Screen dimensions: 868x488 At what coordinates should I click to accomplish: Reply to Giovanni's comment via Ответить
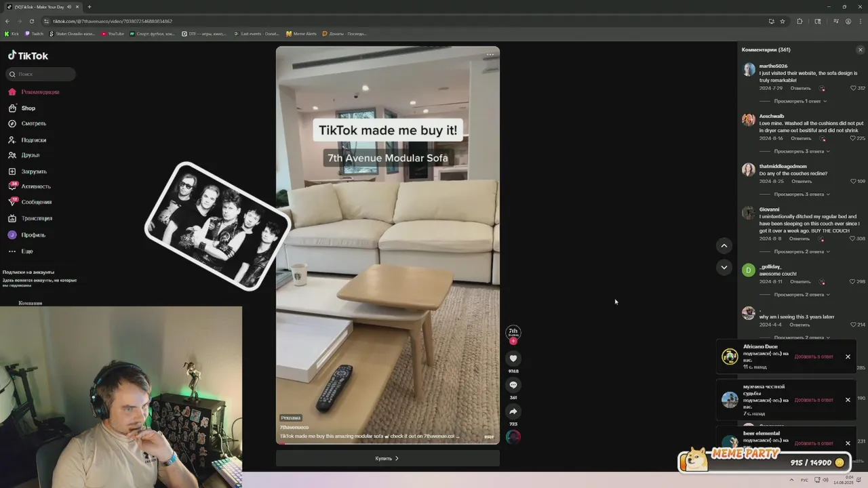tap(799, 239)
